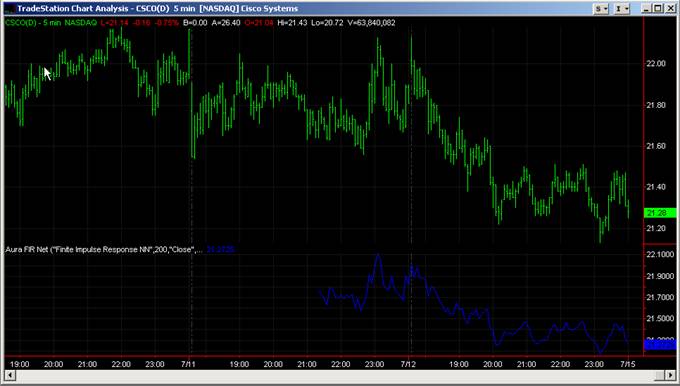This screenshot has height=386, width=680.
Task: Click the green 21.28 current price marker
Action: tap(660, 213)
